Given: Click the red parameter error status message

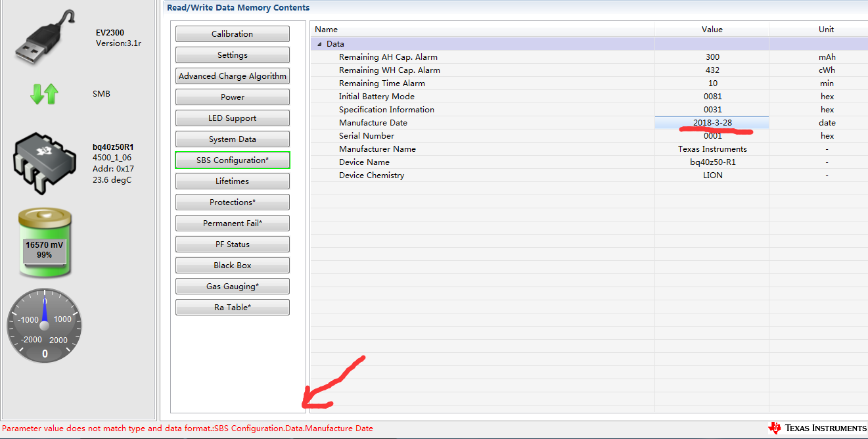Looking at the screenshot, I should (187, 428).
